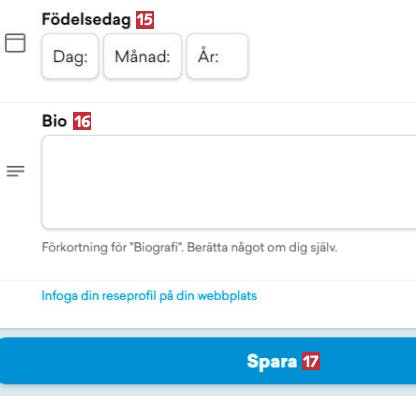Screen dimensions: 416x396
Task: Click the red 15 badge
Action: (x=145, y=20)
